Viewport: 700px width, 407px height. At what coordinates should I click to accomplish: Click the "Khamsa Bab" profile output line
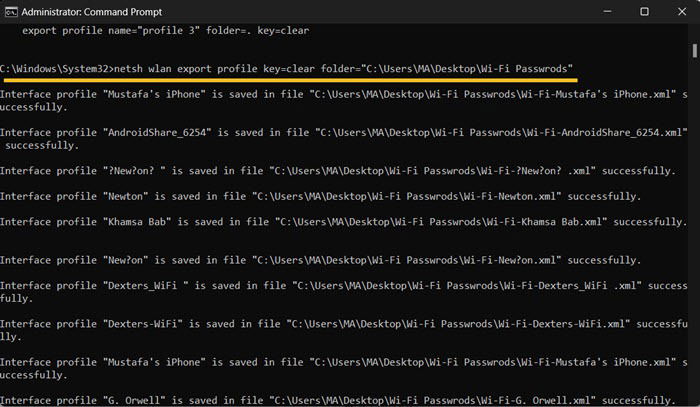343,222
